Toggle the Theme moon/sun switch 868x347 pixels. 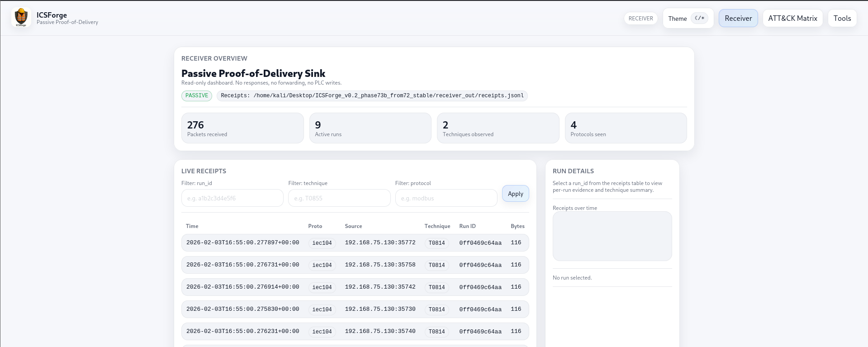[699, 19]
